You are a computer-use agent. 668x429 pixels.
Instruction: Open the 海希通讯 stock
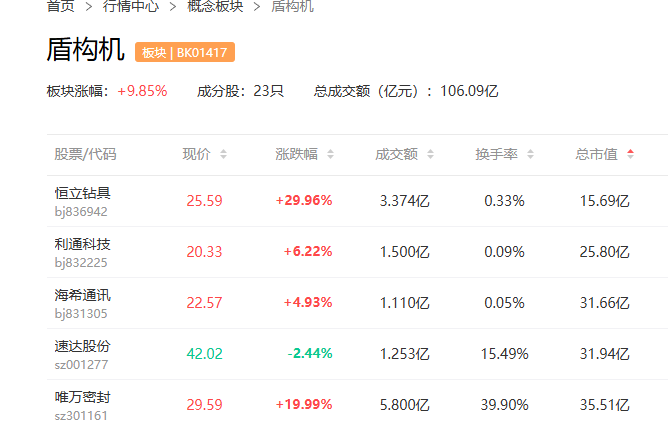tap(83, 295)
